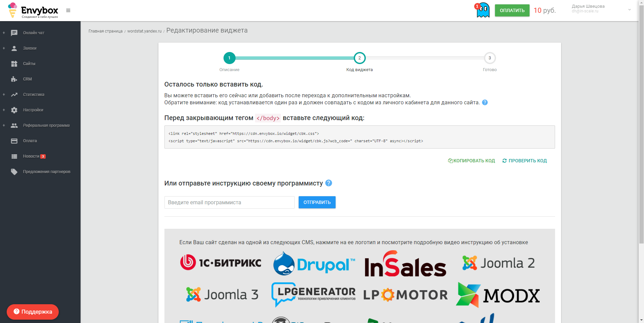Open LPmotor instruction logo
Viewport: 644px width, 323px height.
pyautogui.click(x=405, y=295)
